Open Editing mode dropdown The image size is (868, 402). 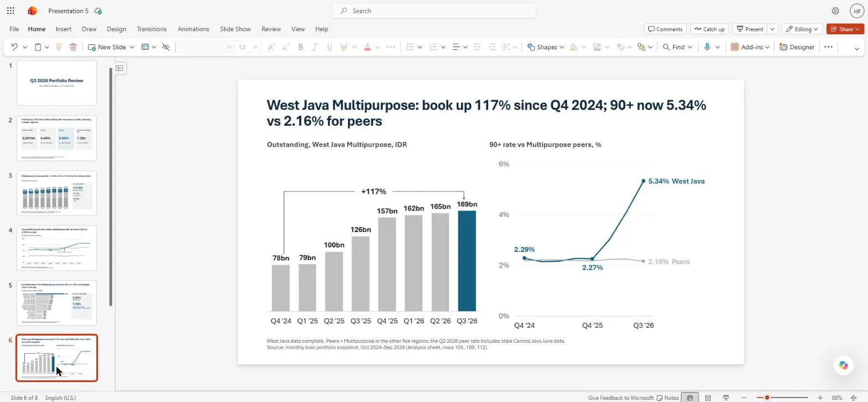coord(802,29)
